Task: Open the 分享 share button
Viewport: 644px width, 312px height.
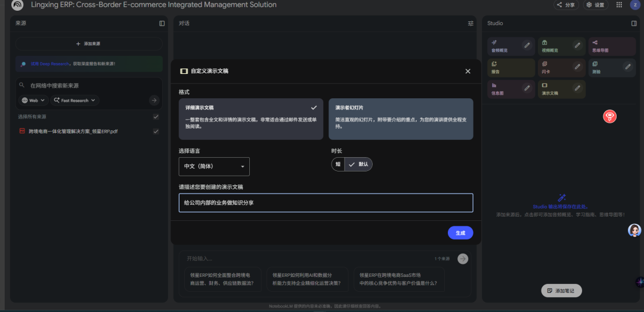Action: click(x=566, y=5)
